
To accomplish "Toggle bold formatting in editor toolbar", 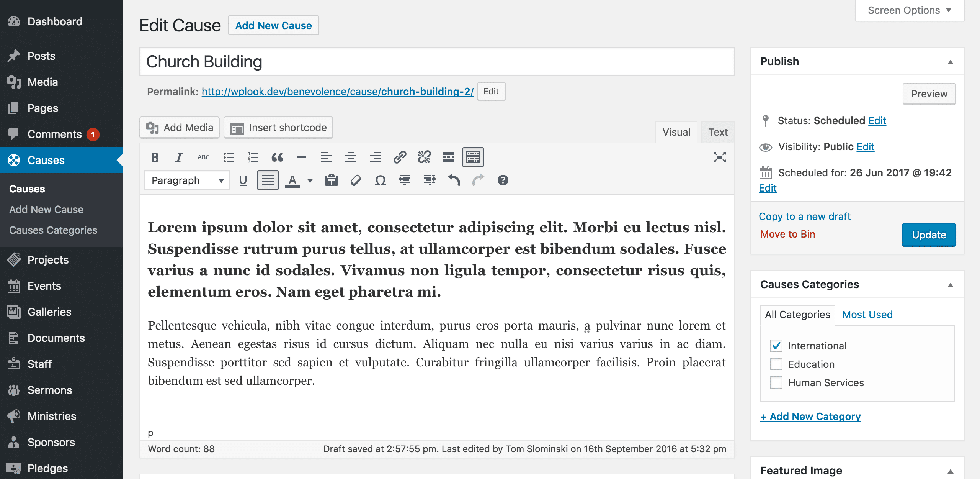I will [x=155, y=157].
